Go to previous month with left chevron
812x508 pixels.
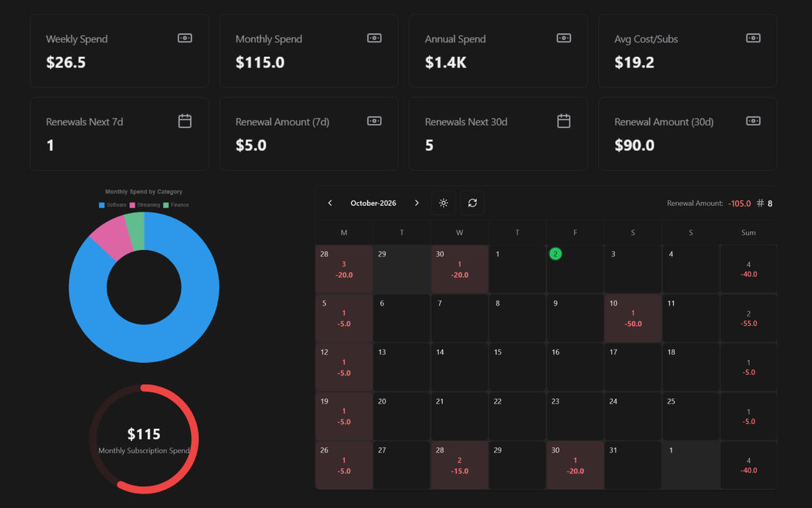(330, 203)
